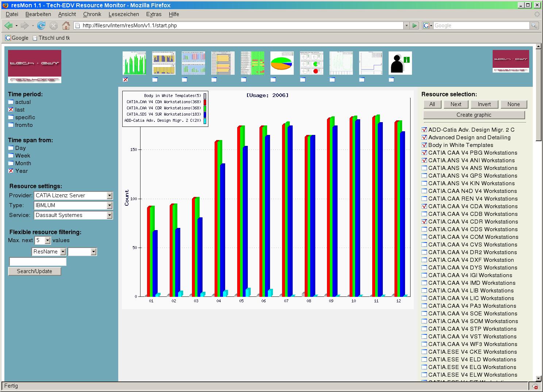
Task: Click the None selection button
Action: point(513,104)
